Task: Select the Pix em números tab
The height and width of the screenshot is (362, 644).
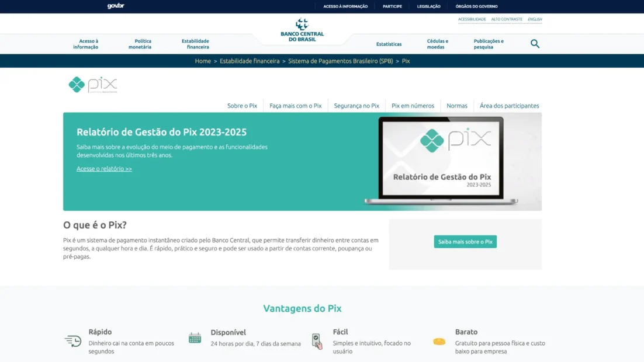Action: coord(413,106)
